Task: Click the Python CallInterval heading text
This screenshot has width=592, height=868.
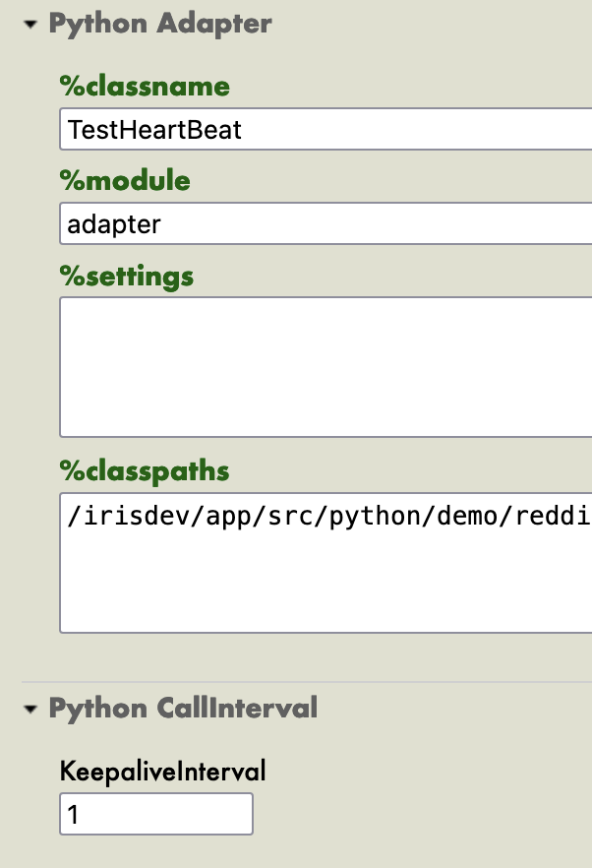Action: pyautogui.click(x=184, y=708)
